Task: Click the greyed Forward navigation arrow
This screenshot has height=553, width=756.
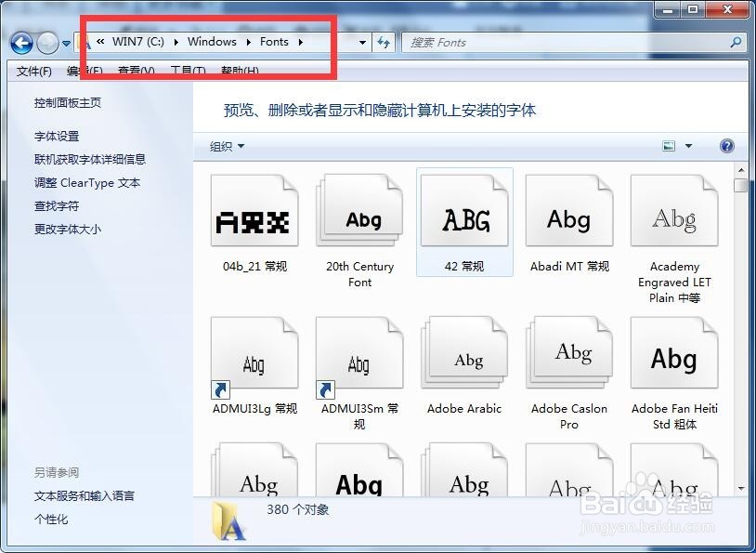Action: pyautogui.click(x=47, y=44)
